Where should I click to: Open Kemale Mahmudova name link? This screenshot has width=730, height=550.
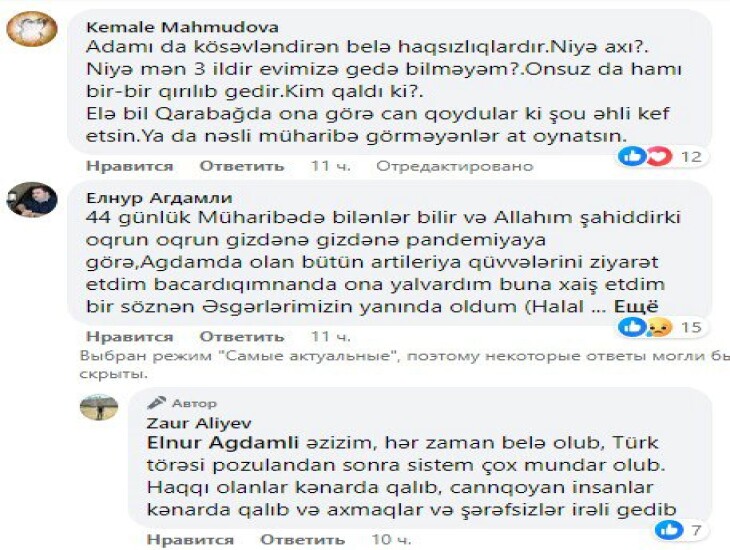182,27
